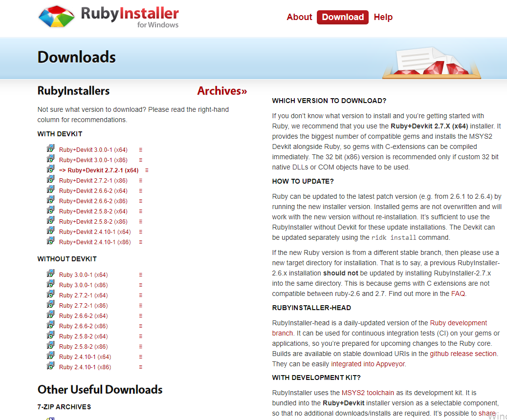The image size is (507, 420).
Task: Download Ruby+Devkit 2.4.10-1 (x64)
Action: point(95,232)
